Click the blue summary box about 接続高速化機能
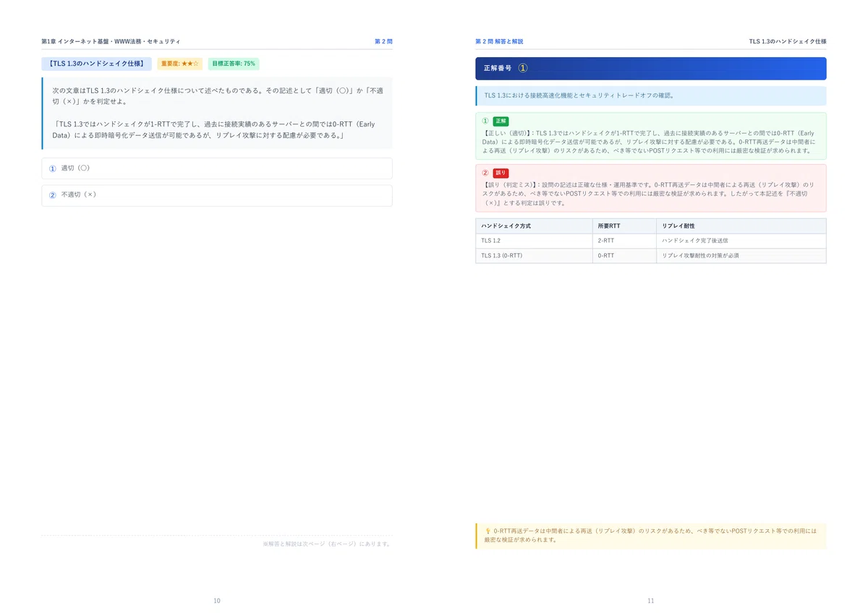The height and width of the screenshot is (613, 868). tap(651, 95)
